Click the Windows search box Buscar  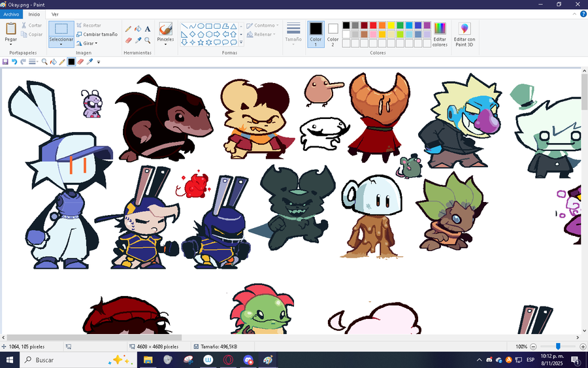78,360
